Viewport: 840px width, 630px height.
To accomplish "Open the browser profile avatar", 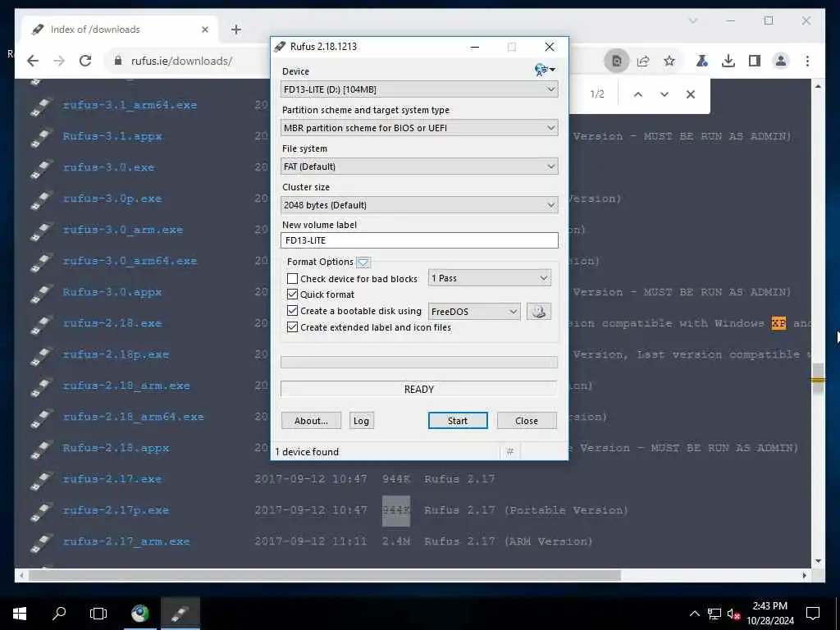I will (781, 61).
